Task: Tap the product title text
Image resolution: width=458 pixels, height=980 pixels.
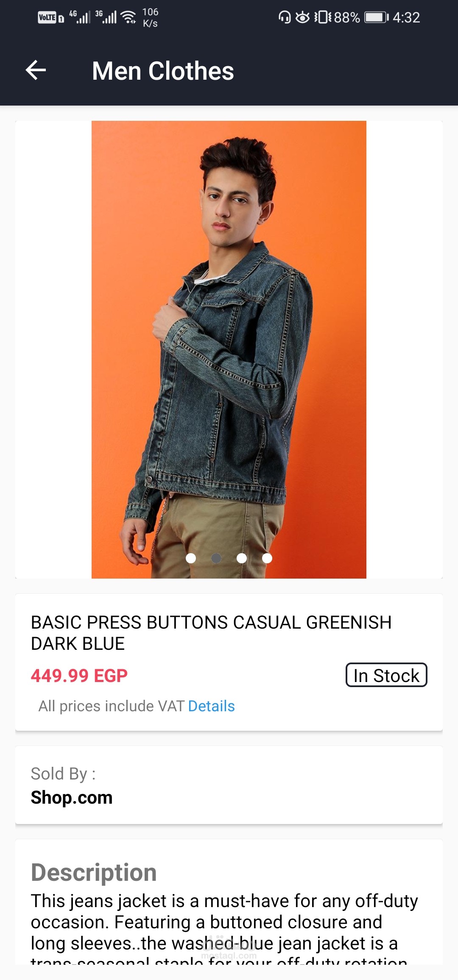Action: [211, 633]
